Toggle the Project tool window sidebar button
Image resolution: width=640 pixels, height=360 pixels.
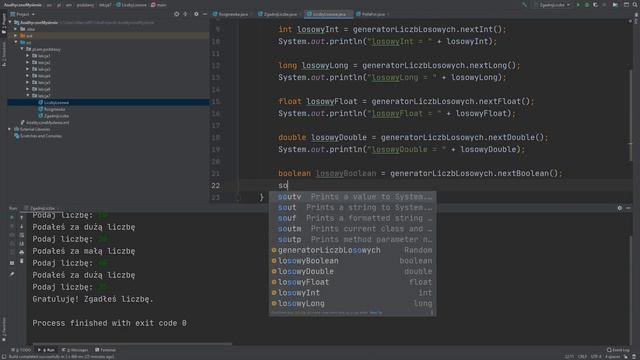coord(4,23)
